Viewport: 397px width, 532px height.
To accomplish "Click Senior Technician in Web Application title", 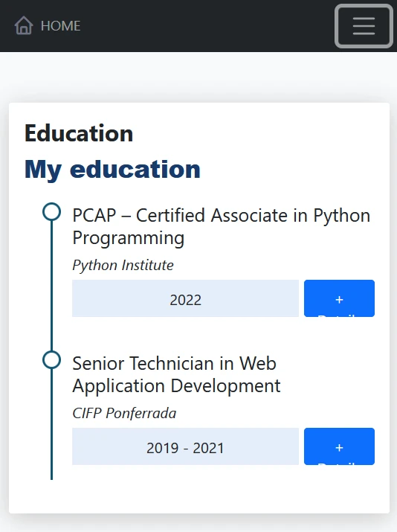I will [x=176, y=374].
